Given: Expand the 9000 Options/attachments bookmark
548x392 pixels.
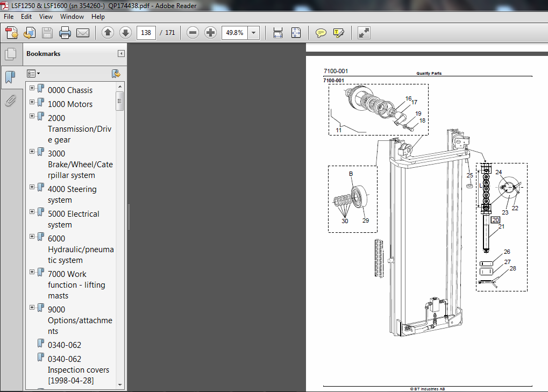Looking at the screenshot, I should pyautogui.click(x=32, y=308).
